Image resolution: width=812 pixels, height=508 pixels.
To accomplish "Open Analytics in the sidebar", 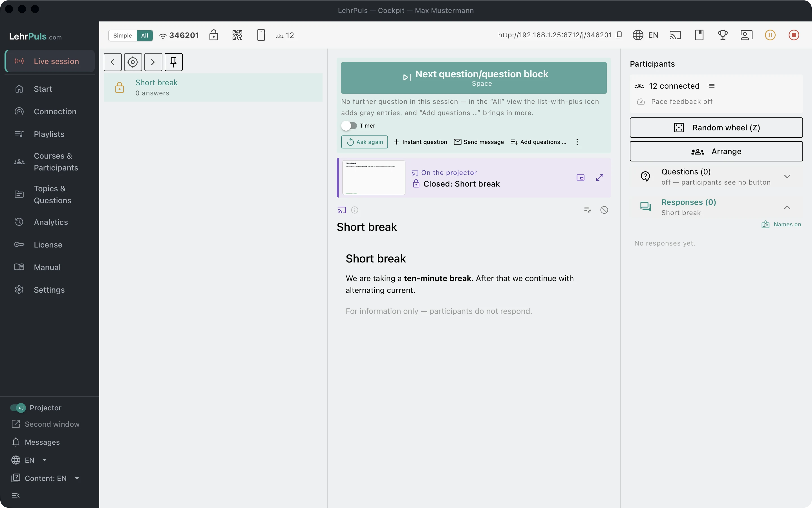I will [x=50, y=222].
